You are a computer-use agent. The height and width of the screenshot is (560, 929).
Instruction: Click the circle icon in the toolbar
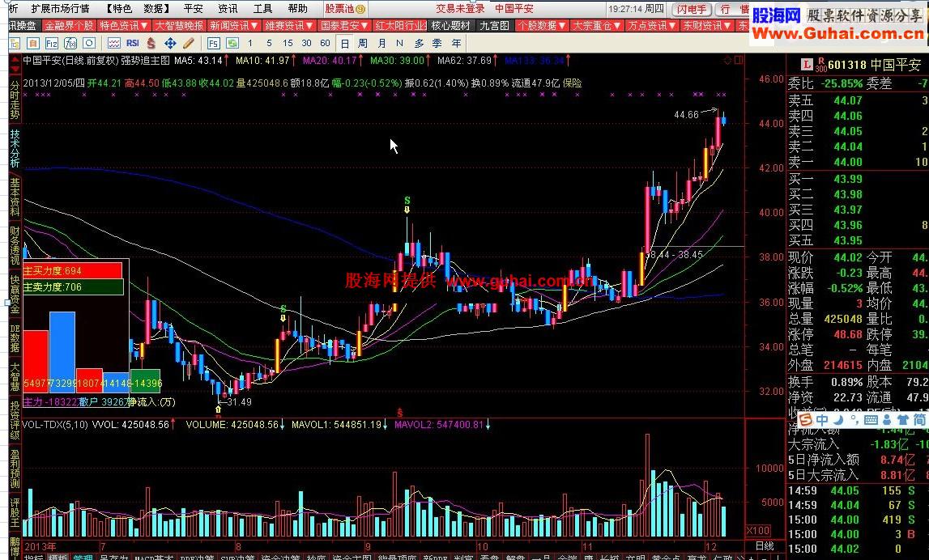coord(89,43)
